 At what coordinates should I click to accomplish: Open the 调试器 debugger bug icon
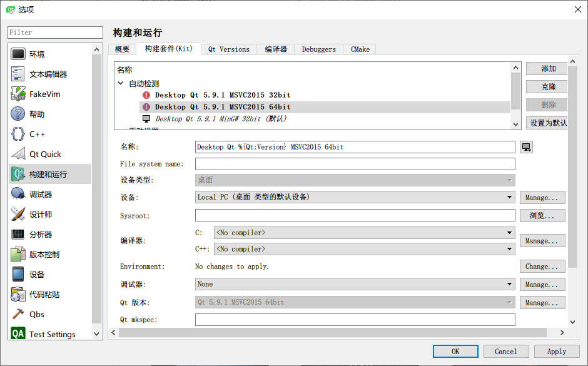coord(18,194)
